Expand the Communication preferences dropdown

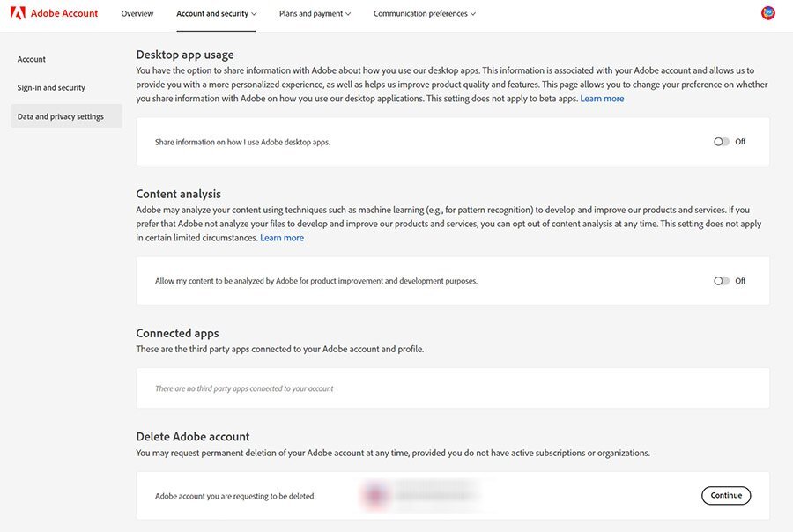pyautogui.click(x=425, y=14)
